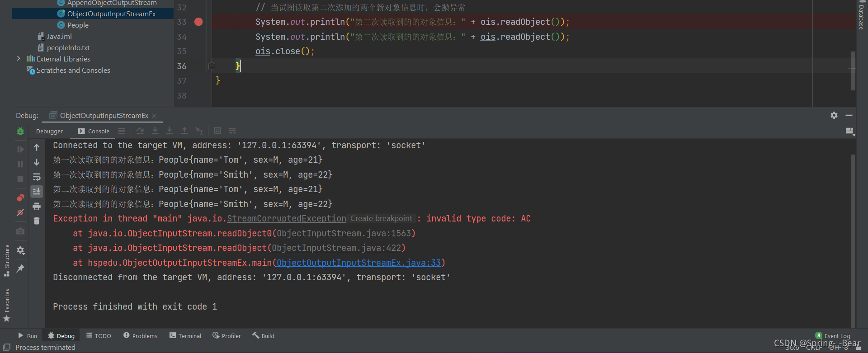Viewport: 868px width, 353px height.
Task: Open ObjectInputStream.java:422 stack trace link
Action: pyautogui.click(x=336, y=248)
